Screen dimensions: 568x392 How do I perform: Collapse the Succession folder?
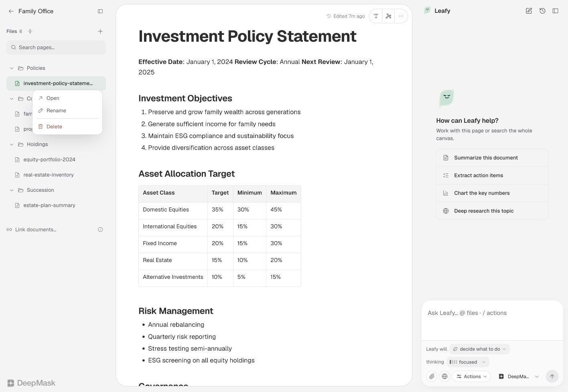tap(12, 190)
